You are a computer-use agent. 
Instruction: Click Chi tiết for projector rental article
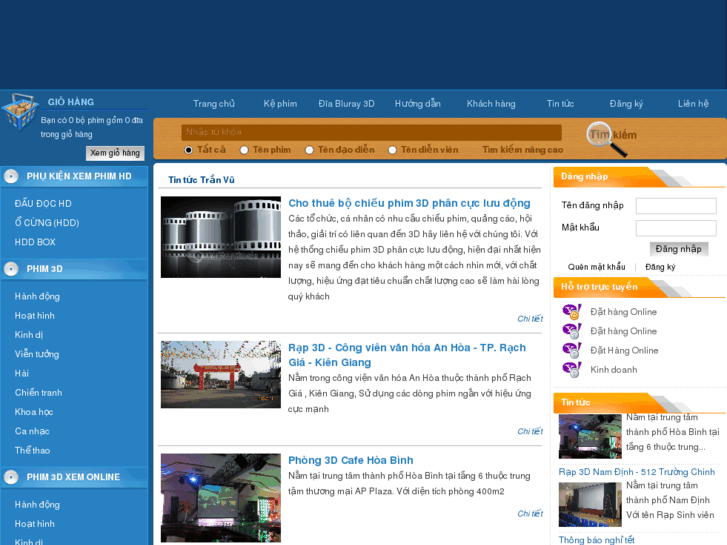coord(530,319)
